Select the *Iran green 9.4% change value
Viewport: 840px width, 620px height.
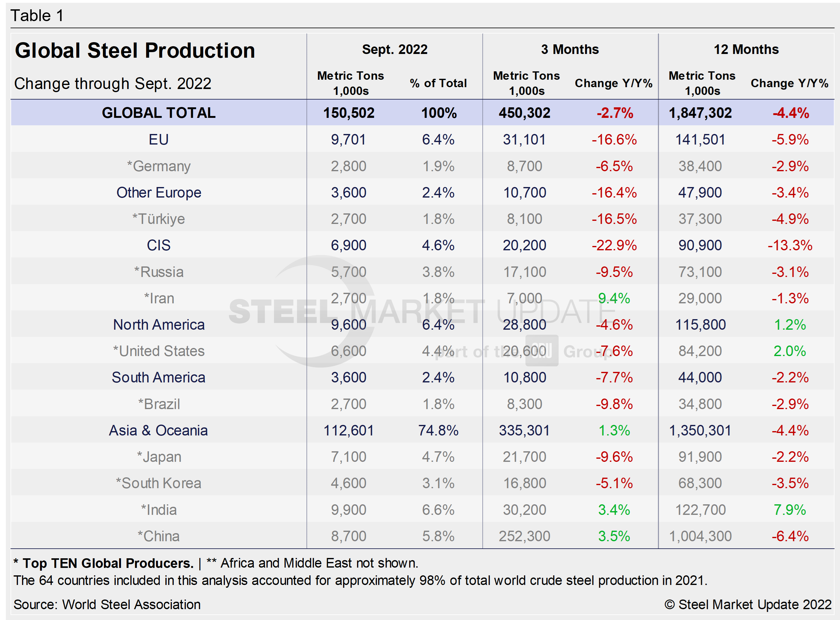pyautogui.click(x=614, y=298)
